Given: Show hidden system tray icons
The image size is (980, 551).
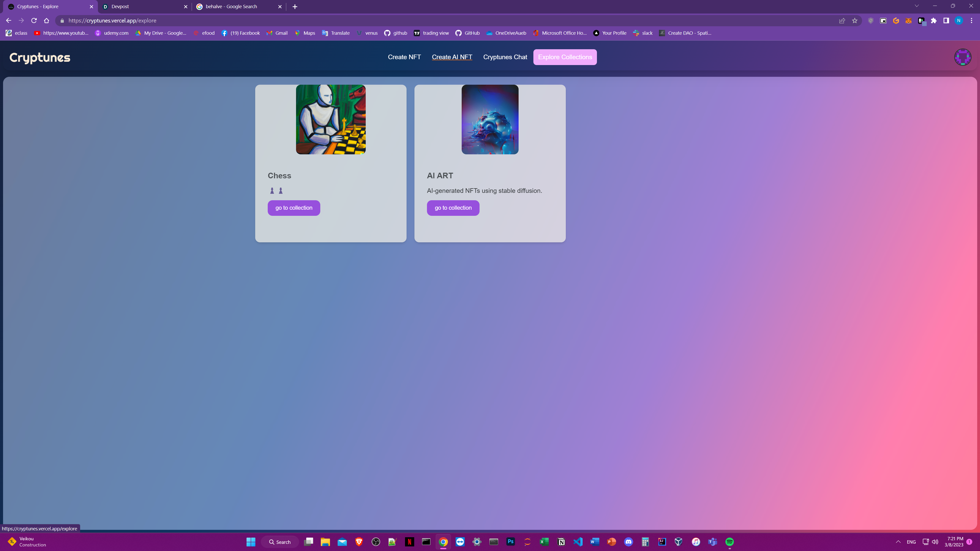Looking at the screenshot, I should pos(898,542).
